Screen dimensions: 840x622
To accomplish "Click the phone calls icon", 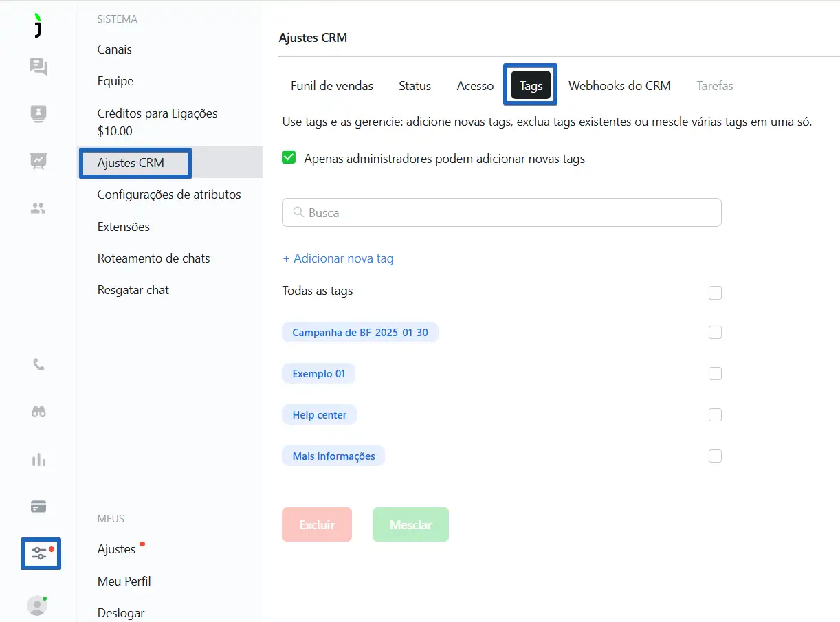I will pyautogui.click(x=38, y=365).
